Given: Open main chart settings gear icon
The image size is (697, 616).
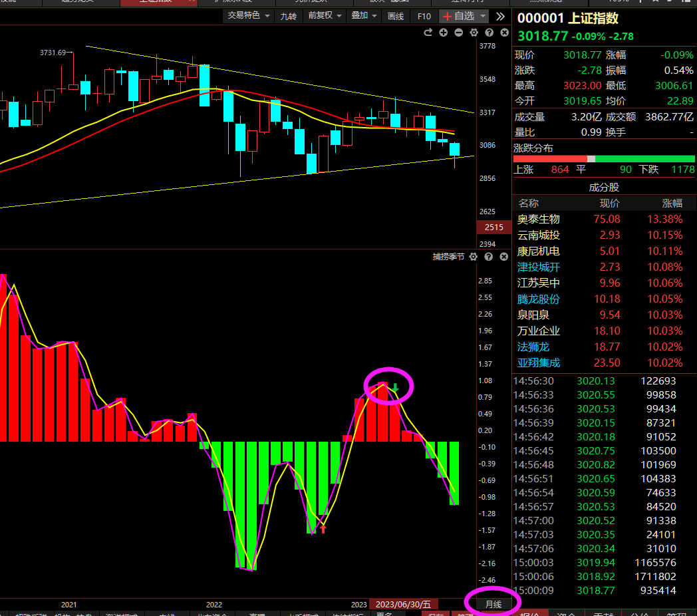Looking at the screenshot, I should click(x=474, y=33).
